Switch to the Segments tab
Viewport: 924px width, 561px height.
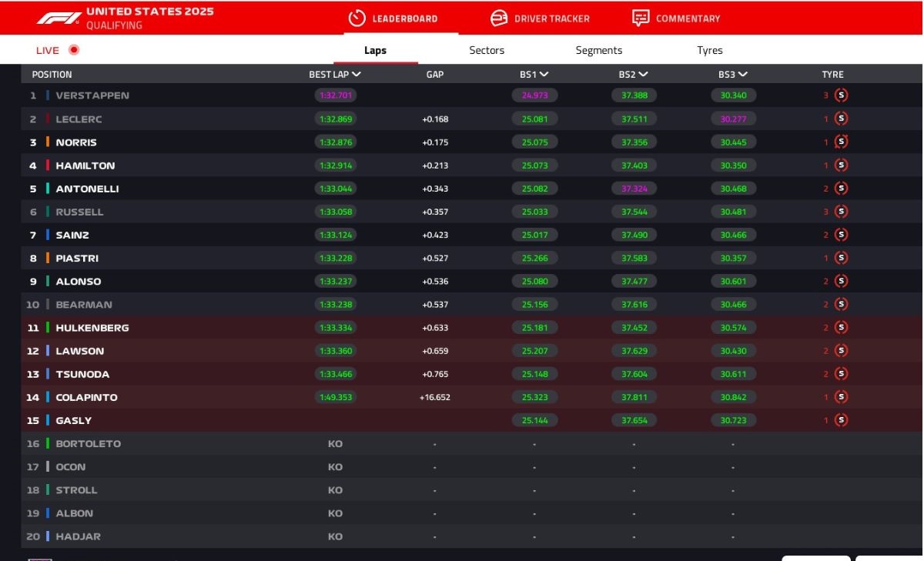pos(598,51)
